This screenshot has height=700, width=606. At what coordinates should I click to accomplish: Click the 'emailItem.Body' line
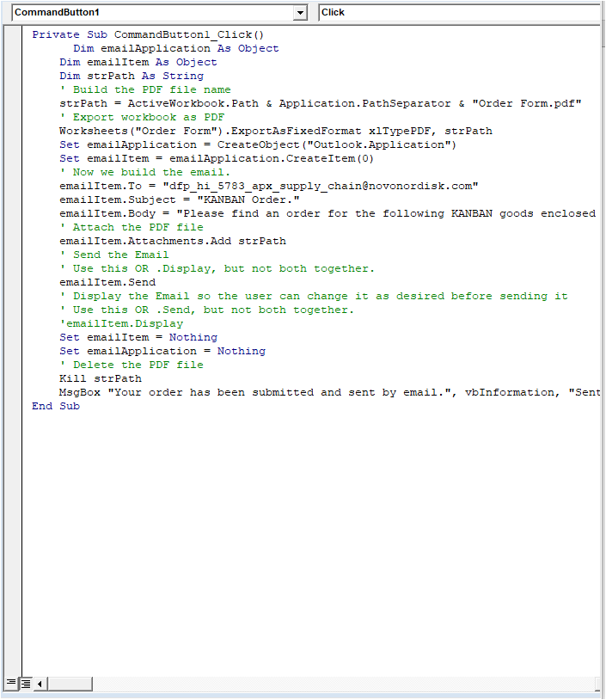pos(327,213)
